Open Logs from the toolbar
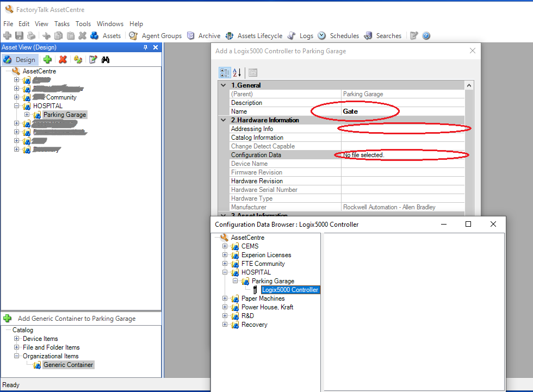Screen dimensions: 533x392 [300, 35]
